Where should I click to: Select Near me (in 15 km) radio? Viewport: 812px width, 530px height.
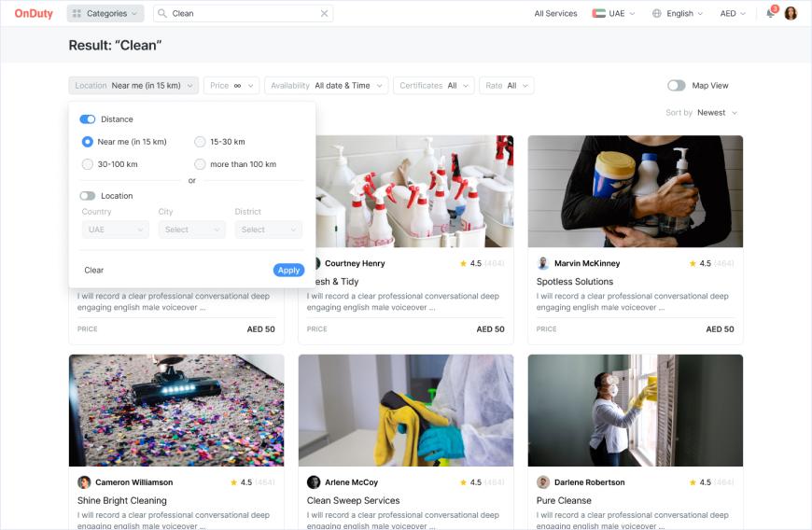(88, 142)
